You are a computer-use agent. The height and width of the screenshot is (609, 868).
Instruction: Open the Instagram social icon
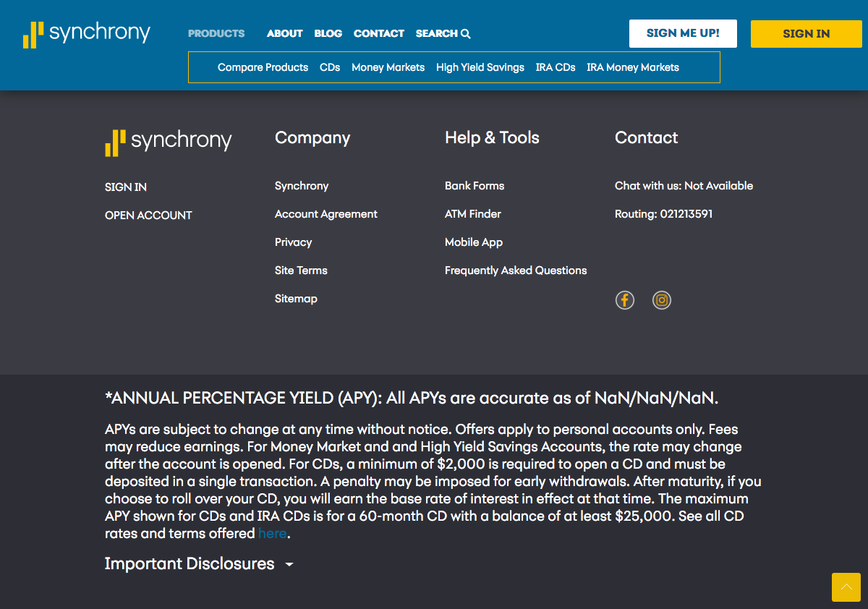662,300
